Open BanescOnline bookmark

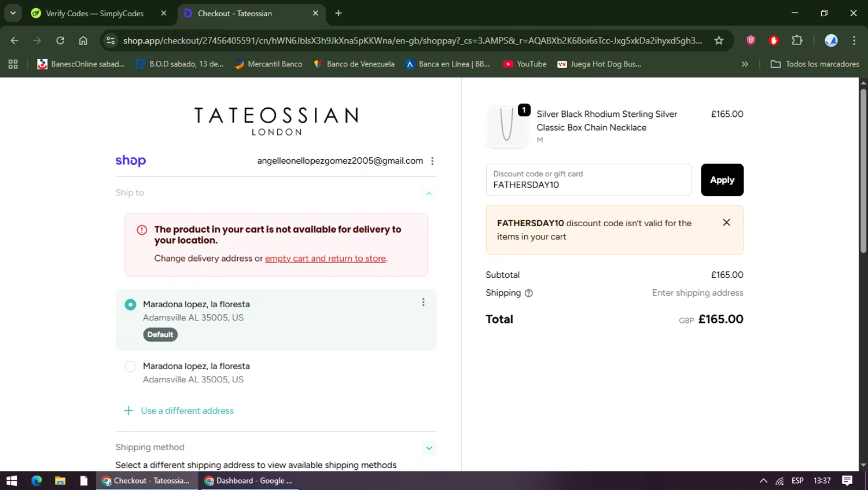click(81, 64)
